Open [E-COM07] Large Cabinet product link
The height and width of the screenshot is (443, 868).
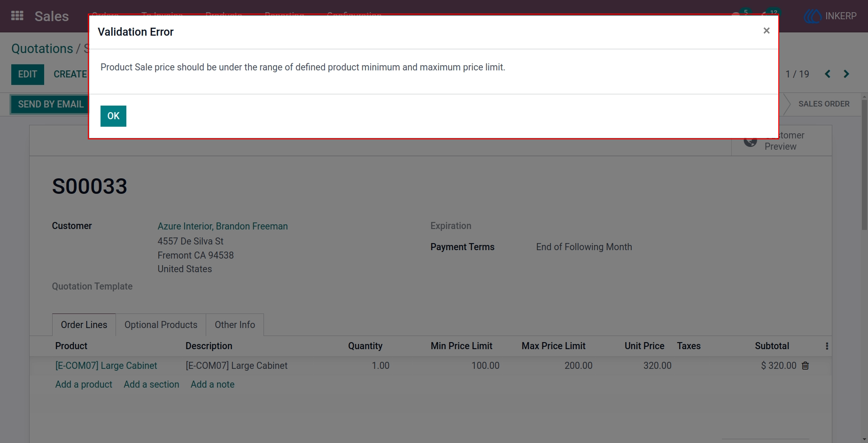pos(106,366)
